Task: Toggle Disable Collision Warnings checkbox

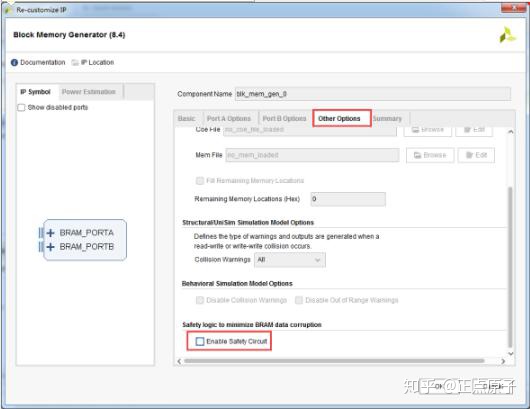Action: [x=200, y=300]
